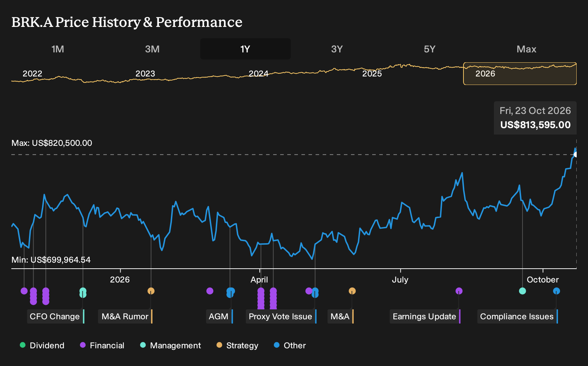Screen dimensions: 588x366
Task: Select blue event marker above the AGM label
Action: coord(231,292)
